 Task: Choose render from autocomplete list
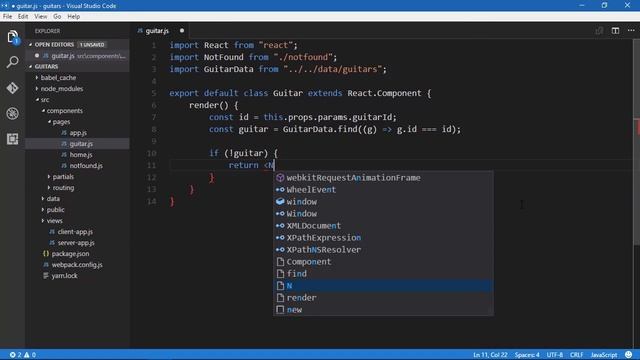tap(383, 298)
